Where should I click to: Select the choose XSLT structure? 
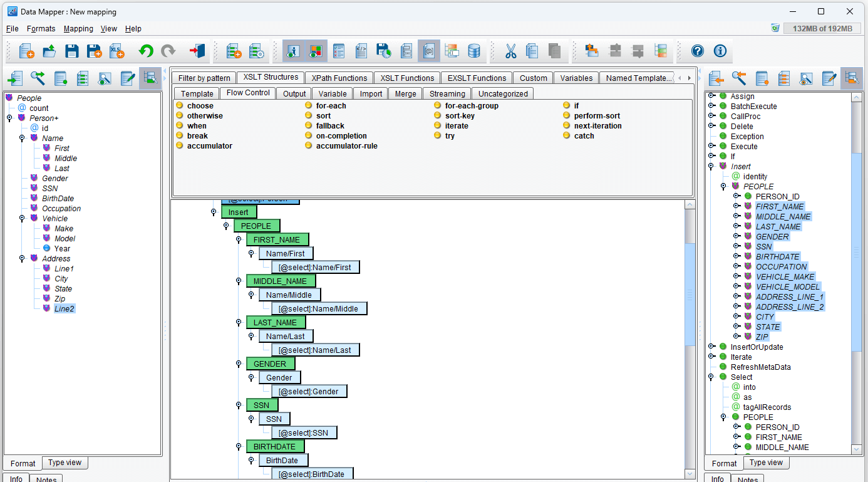[x=200, y=106]
